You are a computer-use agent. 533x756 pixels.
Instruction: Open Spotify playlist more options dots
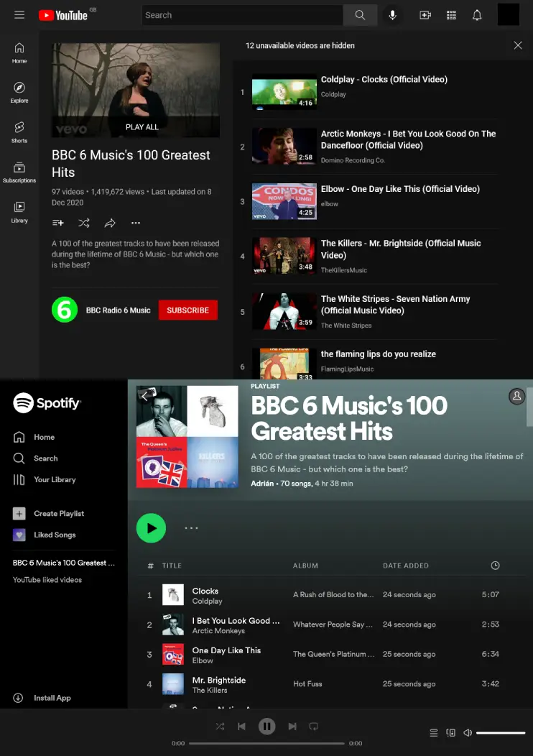click(x=191, y=528)
